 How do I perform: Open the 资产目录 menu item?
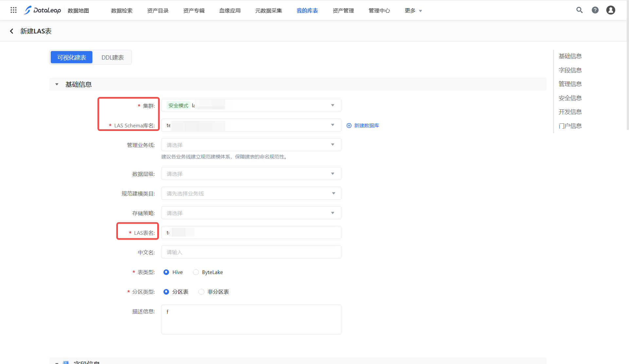click(x=158, y=10)
